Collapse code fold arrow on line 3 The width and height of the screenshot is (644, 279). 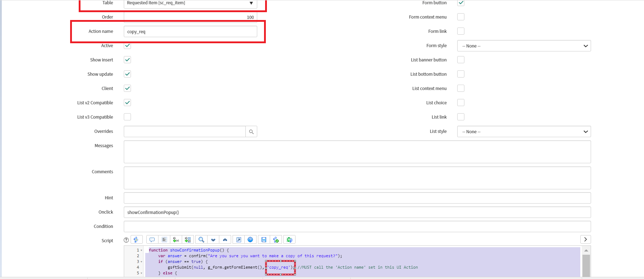point(141,262)
